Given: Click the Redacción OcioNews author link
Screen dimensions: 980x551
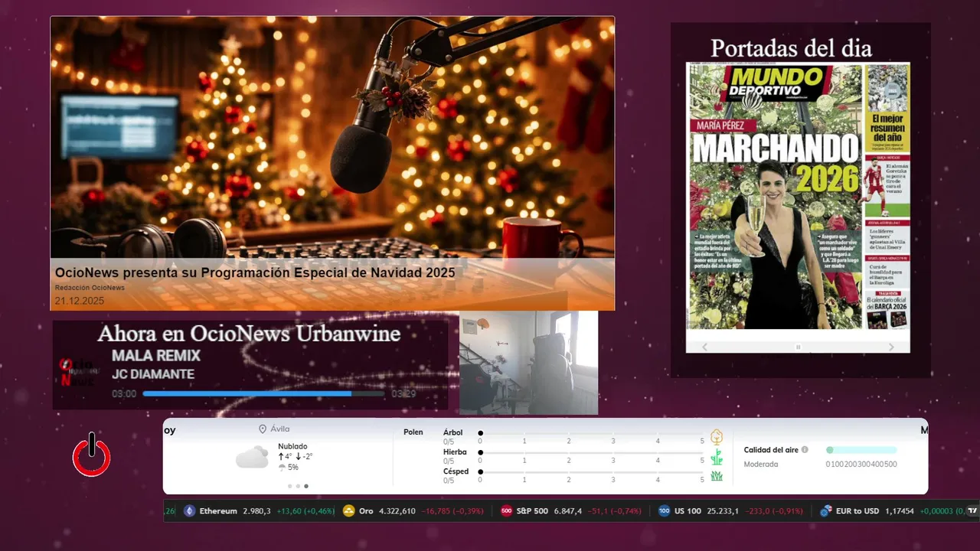Looking at the screenshot, I should 90,288.
